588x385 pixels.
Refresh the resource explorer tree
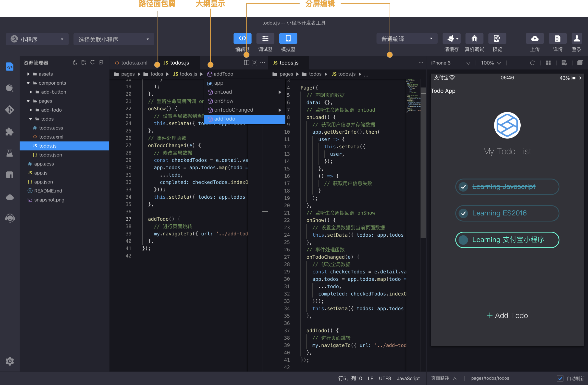click(92, 63)
